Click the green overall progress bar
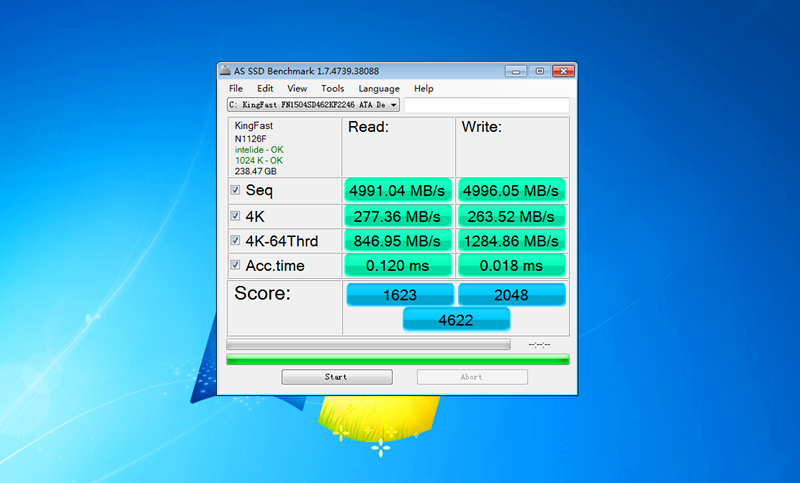Image resolution: width=800 pixels, height=483 pixels. point(398,360)
